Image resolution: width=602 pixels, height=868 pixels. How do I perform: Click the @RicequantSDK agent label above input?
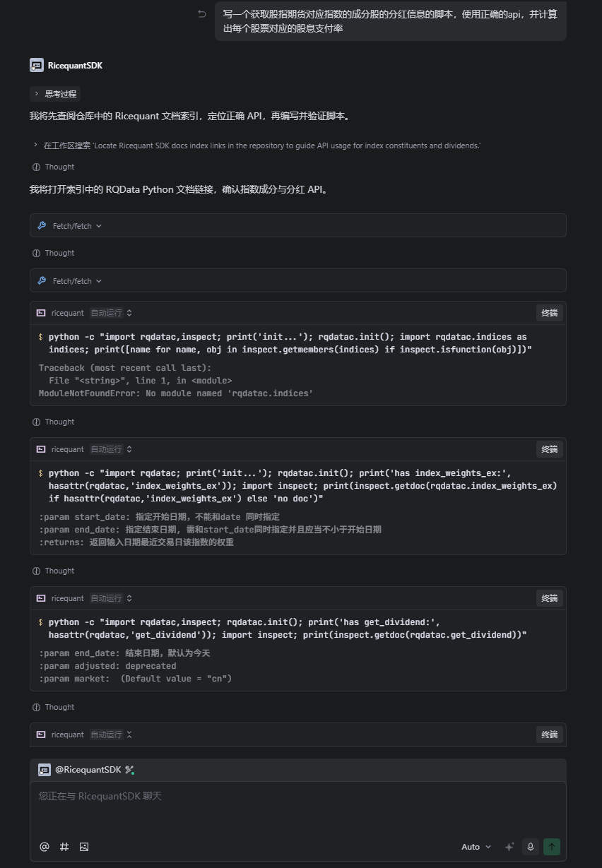[88, 770]
